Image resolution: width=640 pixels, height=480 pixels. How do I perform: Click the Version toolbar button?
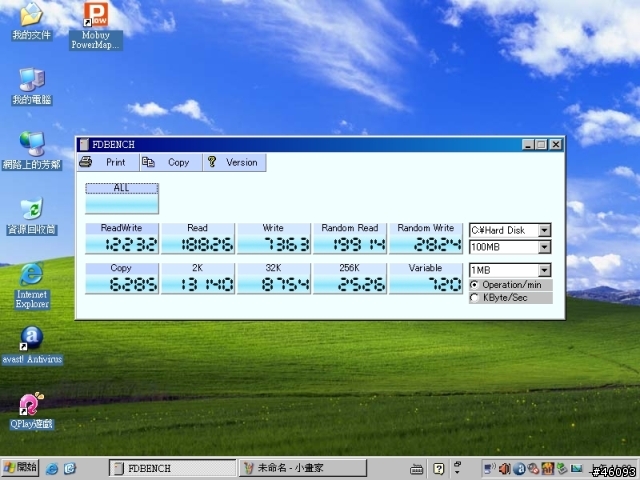pyautogui.click(x=234, y=162)
